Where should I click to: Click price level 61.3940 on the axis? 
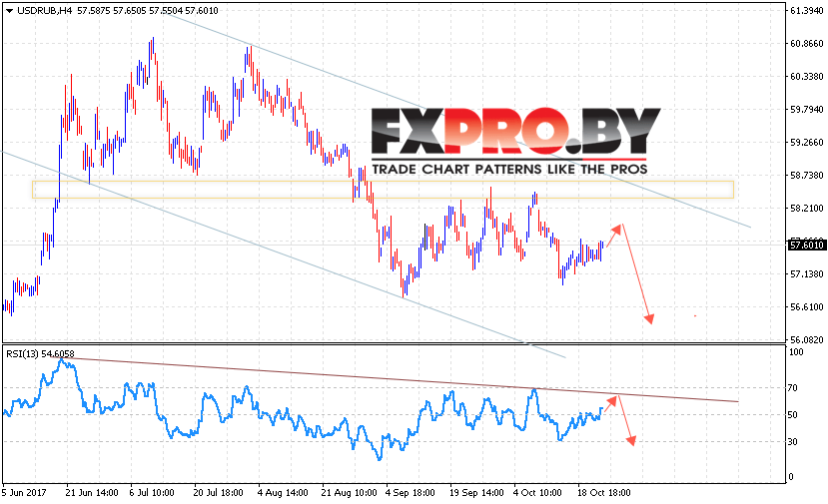tap(806, 11)
